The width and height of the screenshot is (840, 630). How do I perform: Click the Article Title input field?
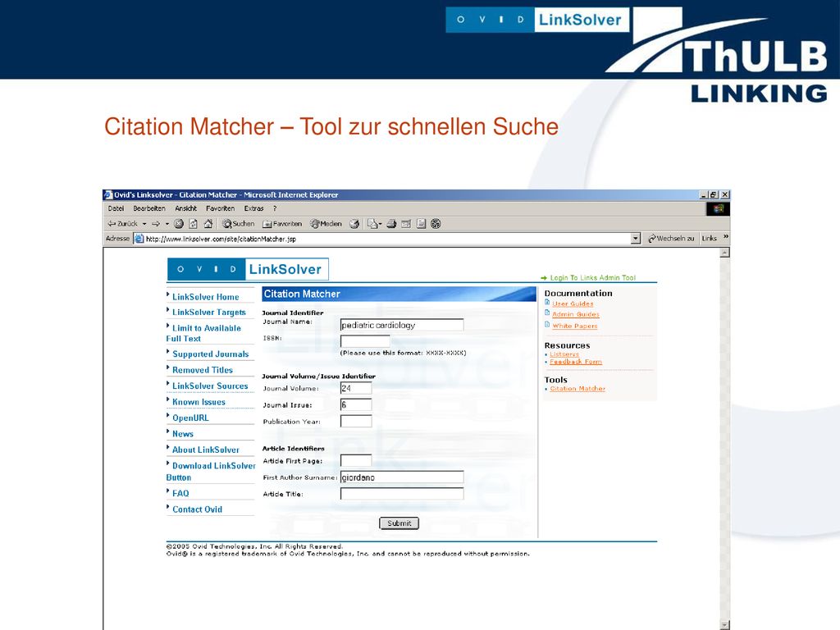coord(402,493)
